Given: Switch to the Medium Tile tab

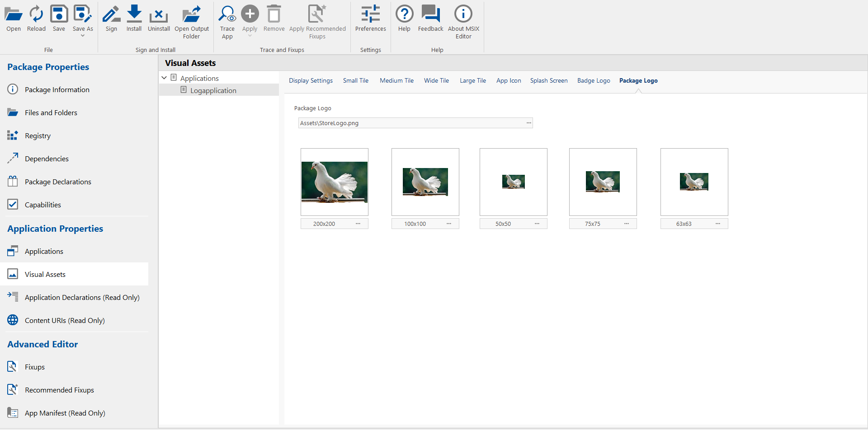Looking at the screenshot, I should [396, 80].
